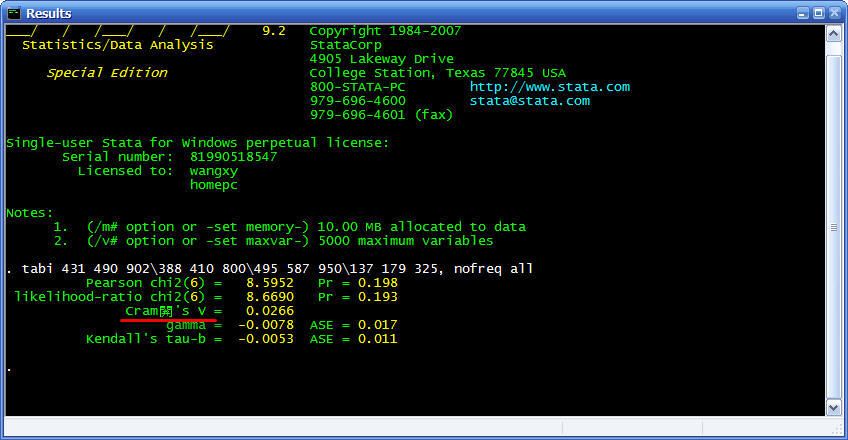Click the Statistics/Data Analysis heading
The height and width of the screenshot is (440, 848).
(x=118, y=45)
